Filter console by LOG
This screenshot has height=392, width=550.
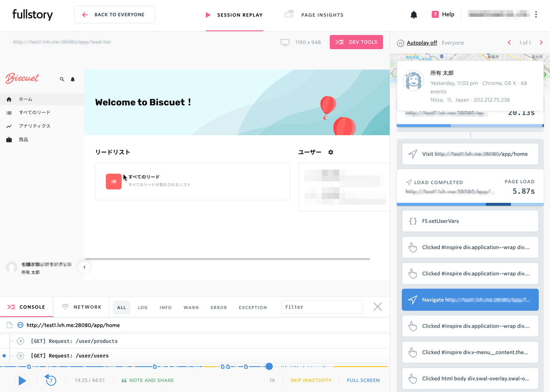click(143, 308)
